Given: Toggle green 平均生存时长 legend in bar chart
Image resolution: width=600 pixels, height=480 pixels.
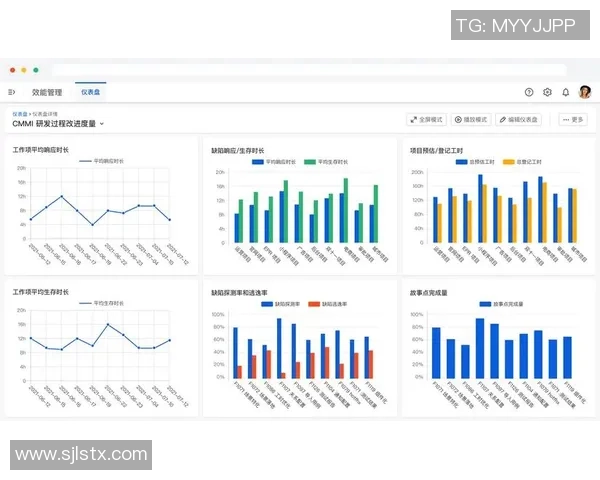Looking at the screenshot, I should click(x=328, y=160).
